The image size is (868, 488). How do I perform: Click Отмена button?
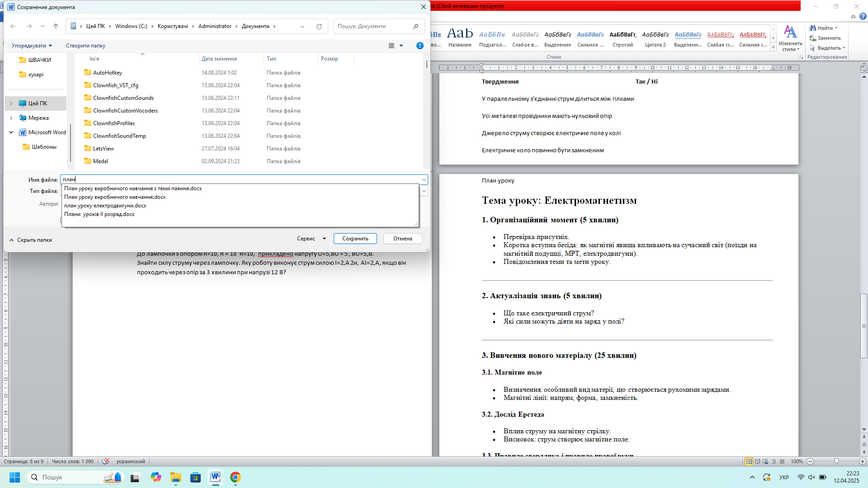pos(403,239)
